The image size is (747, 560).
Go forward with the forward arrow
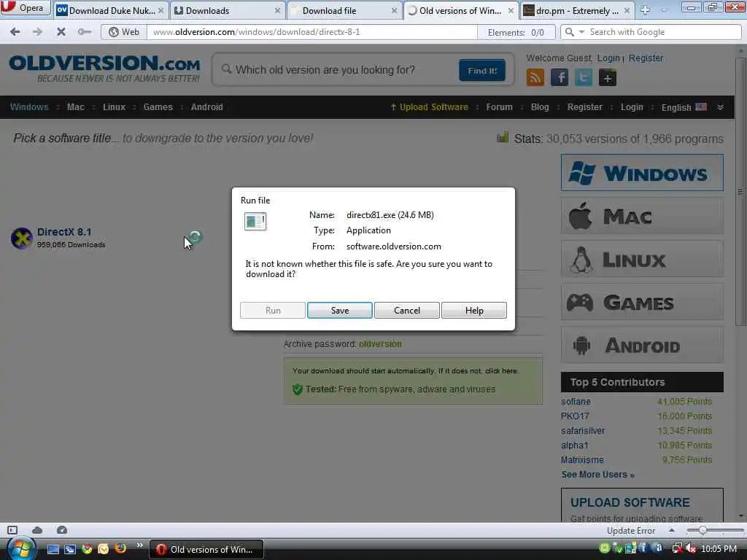(x=38, y=32)
